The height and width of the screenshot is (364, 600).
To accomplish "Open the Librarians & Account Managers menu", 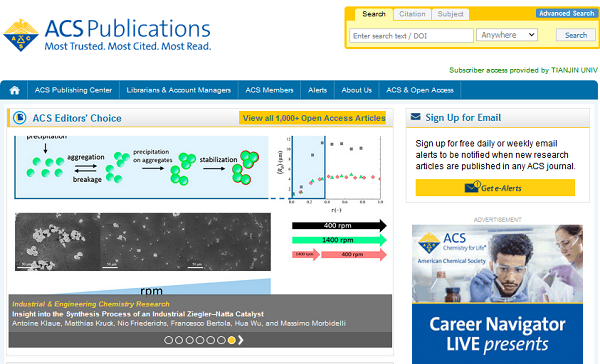I will (179, 90).
